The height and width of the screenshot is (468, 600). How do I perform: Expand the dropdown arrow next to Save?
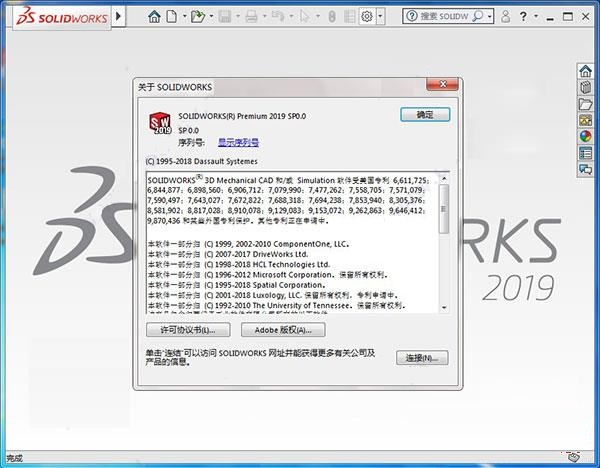point(238,16)
